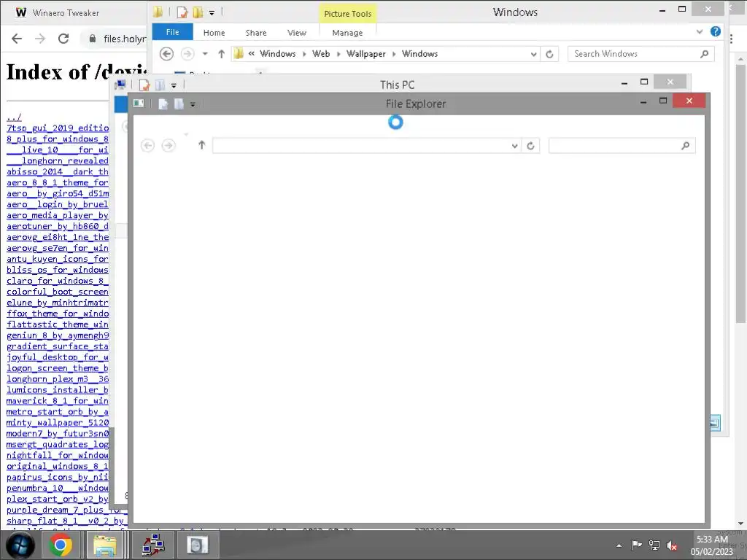Image resolution: width=747 pixels, height=560 pixels.
Task: Open the lumicons_installer link
Action: click(x=58, y=390)
